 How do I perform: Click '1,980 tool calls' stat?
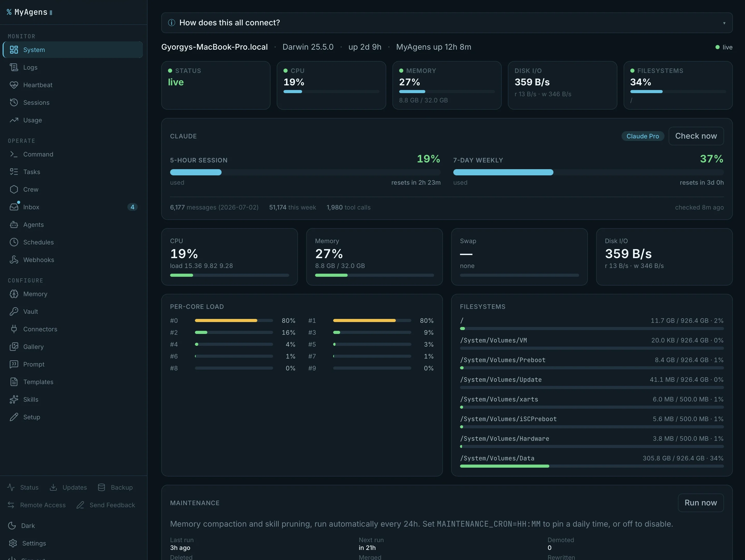click(348, 207)
